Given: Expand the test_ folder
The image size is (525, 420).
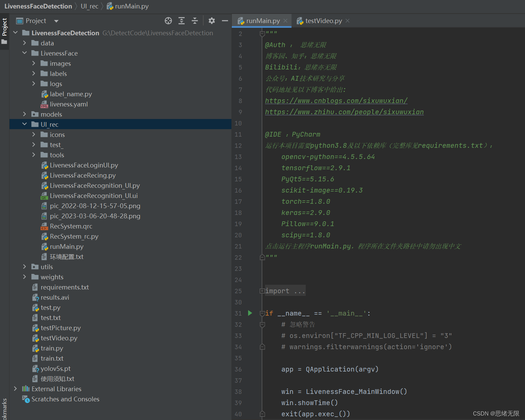Looking at the screenshot, I should tap(34, 144).
